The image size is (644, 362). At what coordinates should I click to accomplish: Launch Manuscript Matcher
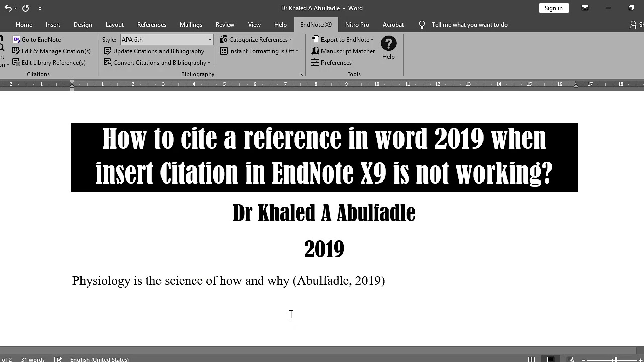tap(343, 51)
